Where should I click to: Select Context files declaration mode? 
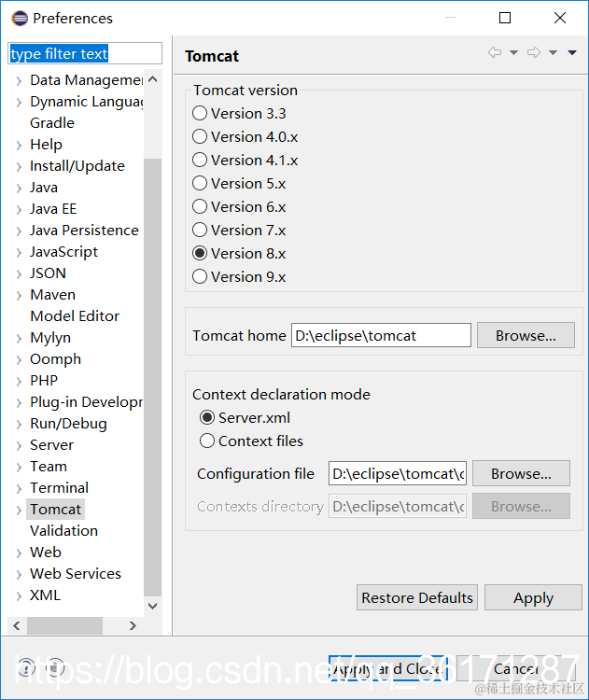click(x=207, y=441)
